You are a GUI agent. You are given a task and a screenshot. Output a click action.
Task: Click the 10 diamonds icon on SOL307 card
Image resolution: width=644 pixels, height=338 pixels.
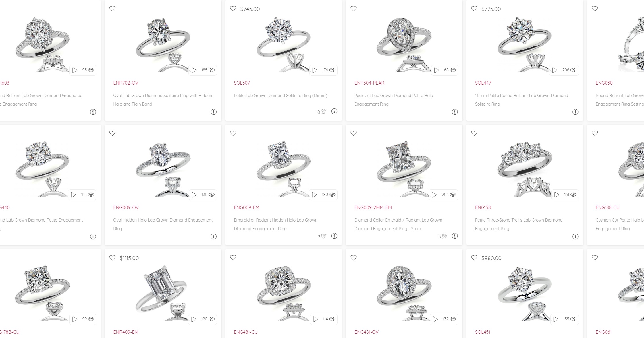click(324, 112)
